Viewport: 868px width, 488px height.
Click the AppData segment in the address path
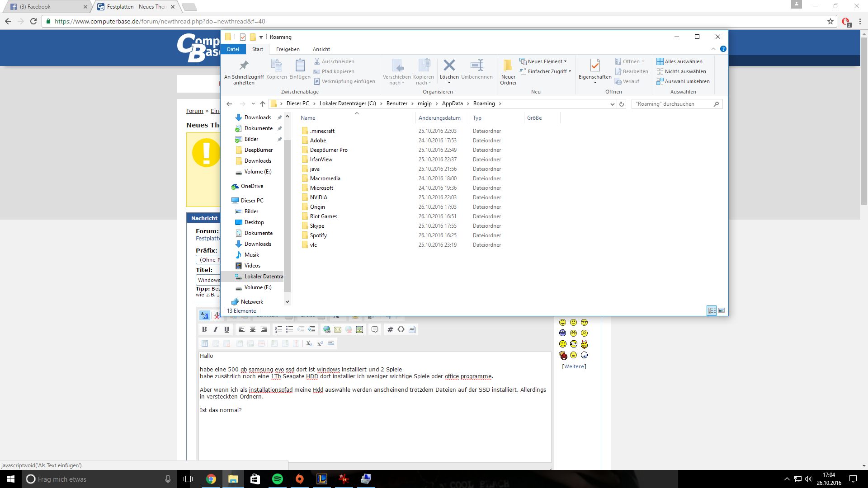[x=453, y=103]
